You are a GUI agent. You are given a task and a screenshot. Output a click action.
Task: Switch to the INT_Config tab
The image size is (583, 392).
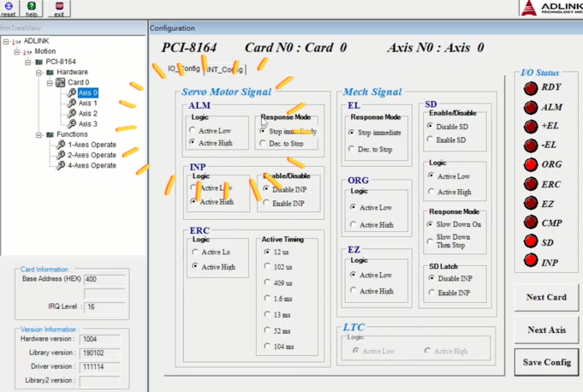click(x=225, y=68)
